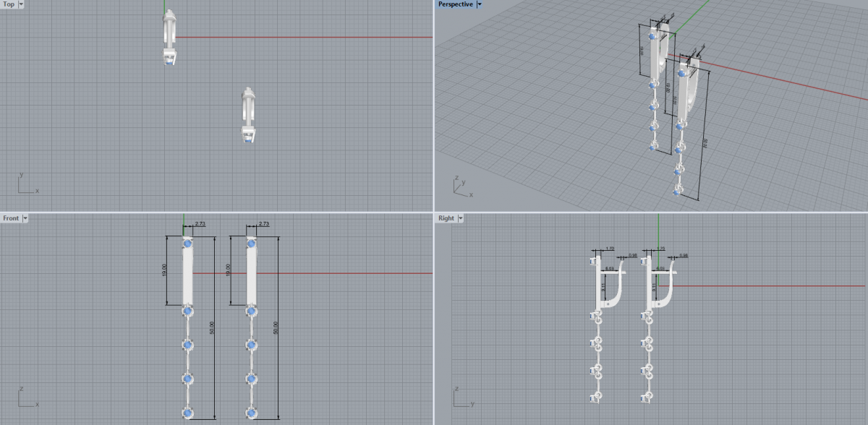Select upper earring model in Top view

169,38
